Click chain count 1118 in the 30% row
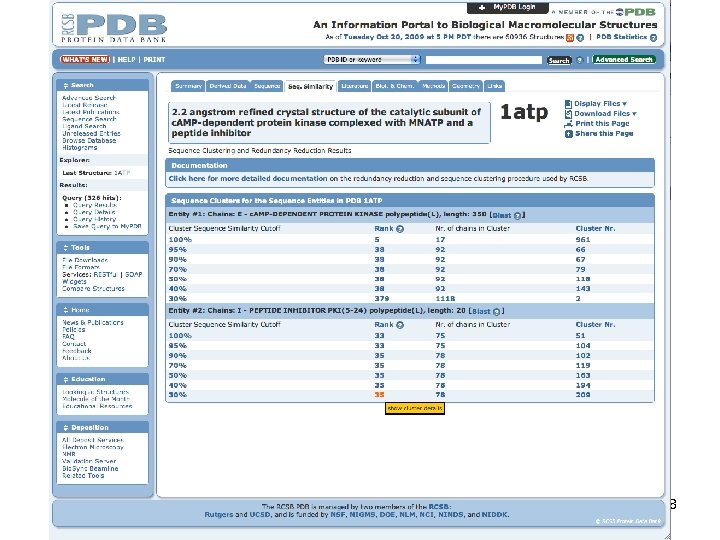 click(445, 298)
